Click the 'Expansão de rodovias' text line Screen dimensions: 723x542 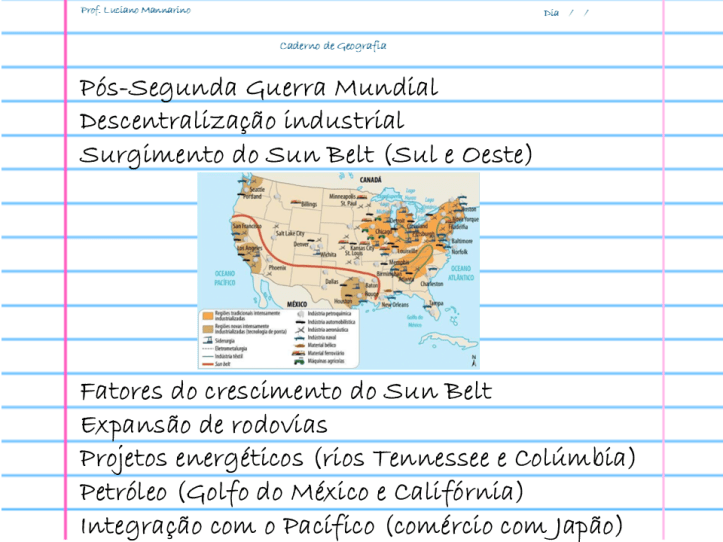(x=203, y=425)
